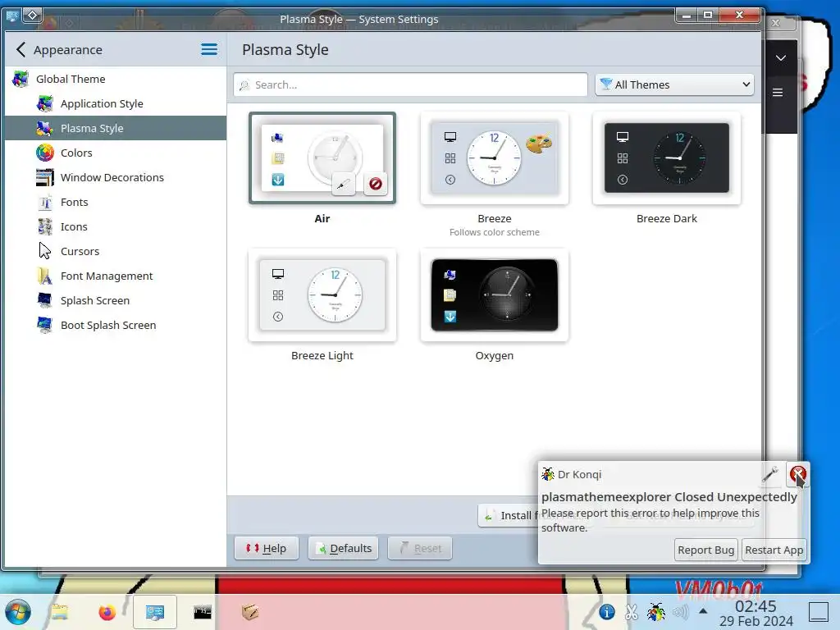Screen dimensions: 840x630
Task: Click the Install from File button
Action: point(509,515)
